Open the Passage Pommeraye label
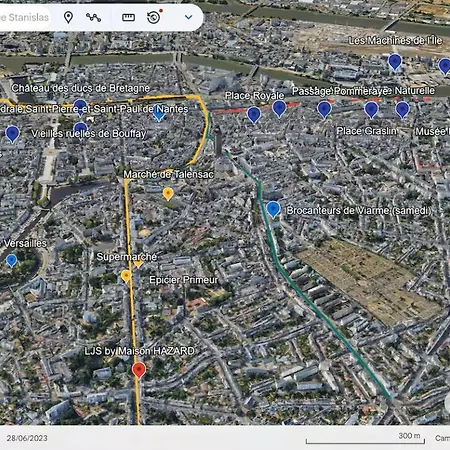Image resolution: width=450 pixels, height=450 pixels. (340, 91)
